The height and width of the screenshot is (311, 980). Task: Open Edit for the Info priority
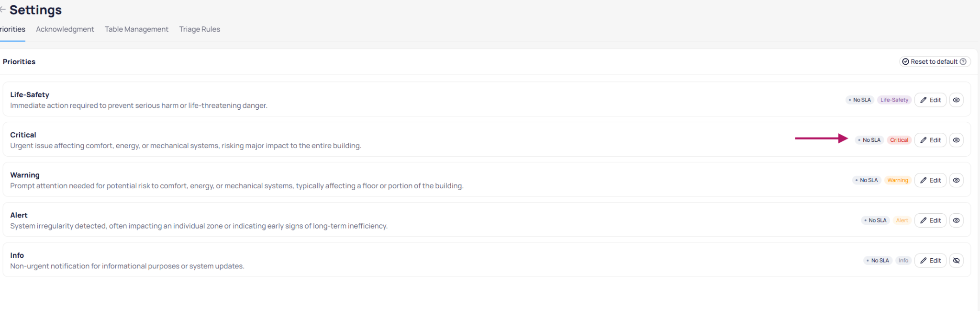(930, 261)
